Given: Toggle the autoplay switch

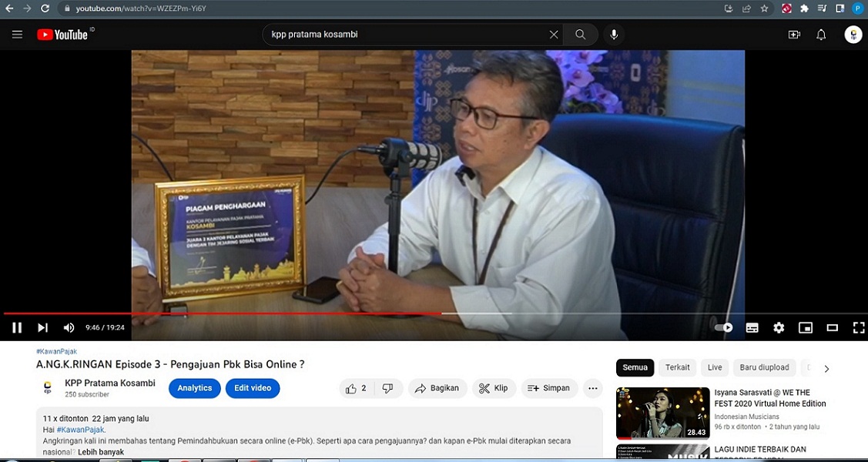Looking at the screenshot, I should [723, 327].
